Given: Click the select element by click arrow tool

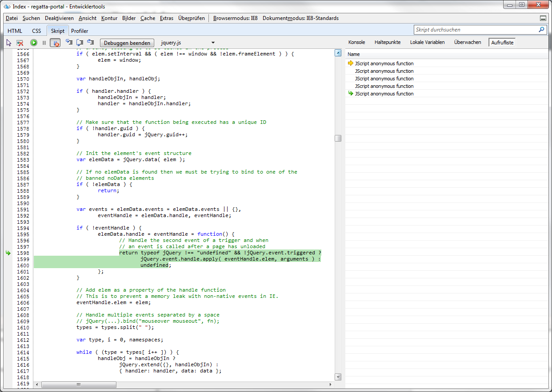Looking at the screenshot, I should coord(9,43).
